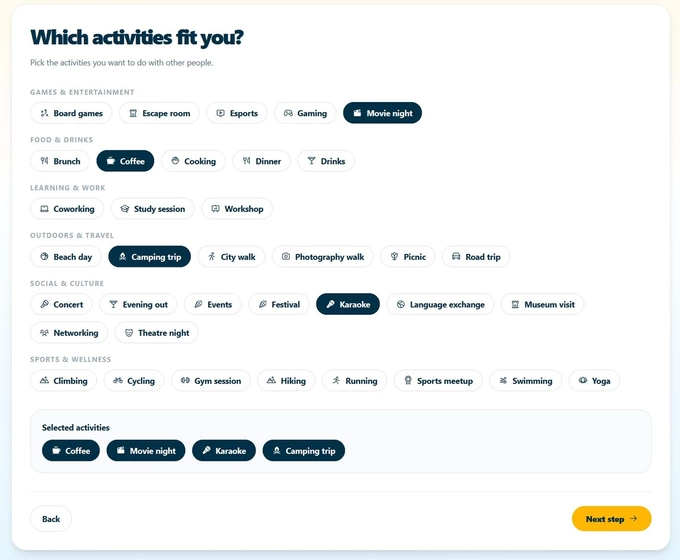Deselect the Movie night activity chip
Screen dimensions: 680x560
382,113
